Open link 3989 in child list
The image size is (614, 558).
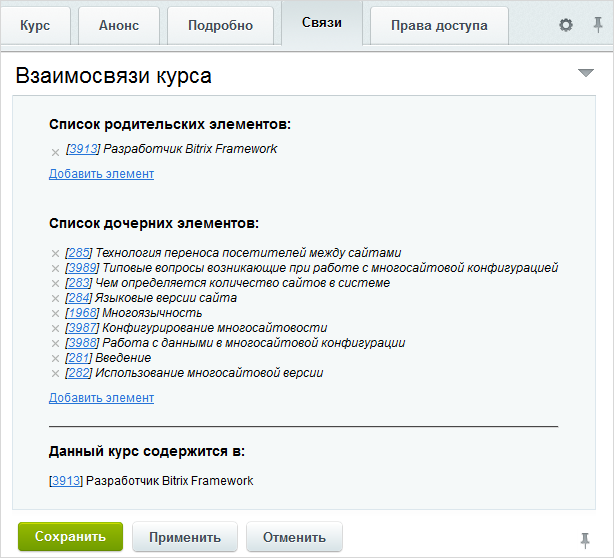(x=82, y=268)
